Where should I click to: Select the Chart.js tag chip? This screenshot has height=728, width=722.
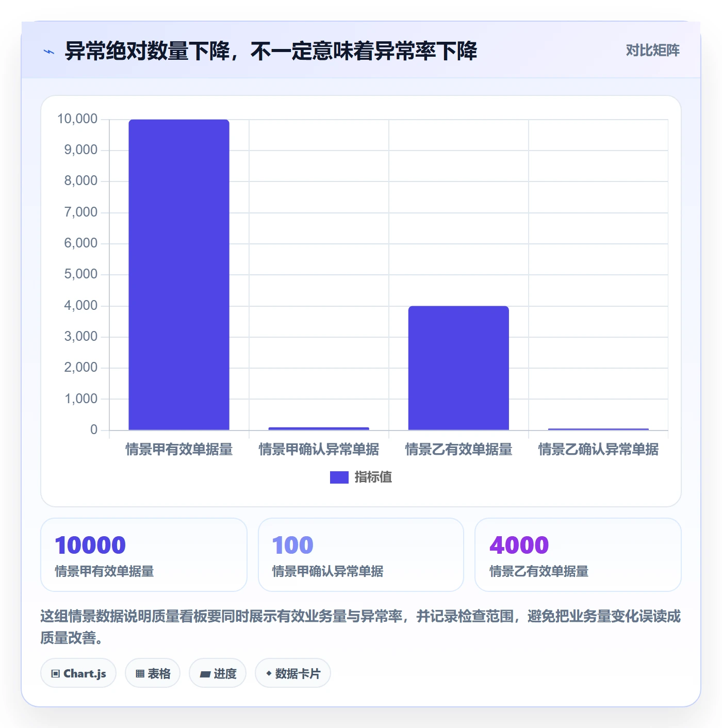click(78, 673)
